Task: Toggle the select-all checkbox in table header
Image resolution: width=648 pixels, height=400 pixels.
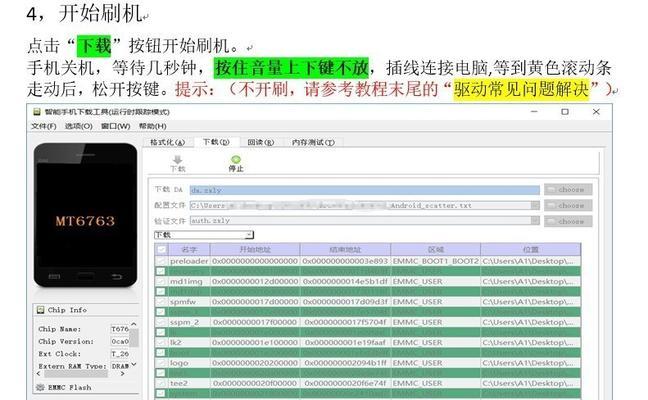Action: (161, 250)
